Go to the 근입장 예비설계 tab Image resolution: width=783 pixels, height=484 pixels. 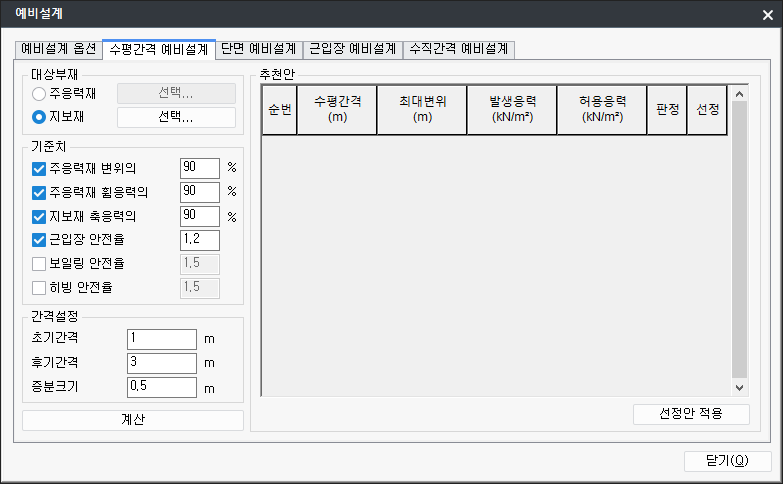[x=352, y=48]
